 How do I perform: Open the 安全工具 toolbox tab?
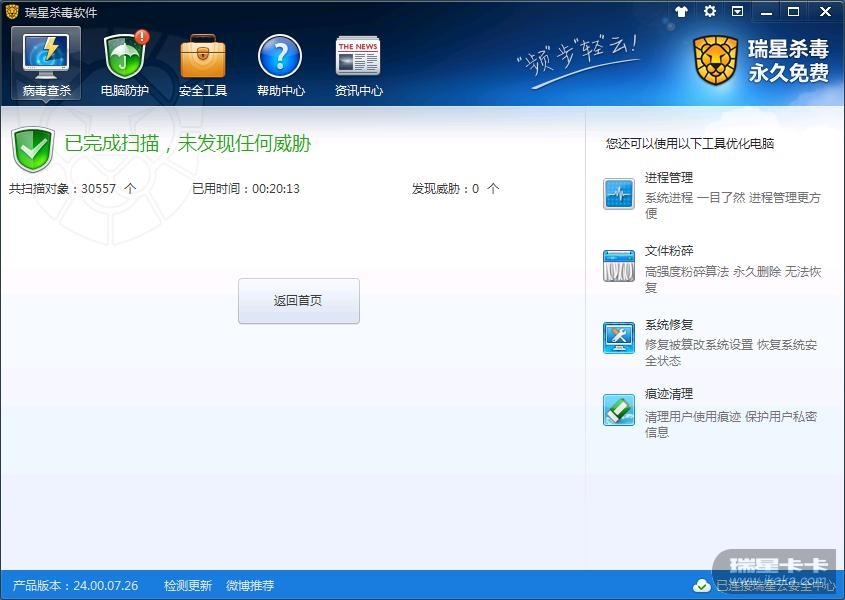tap(203, 64)
